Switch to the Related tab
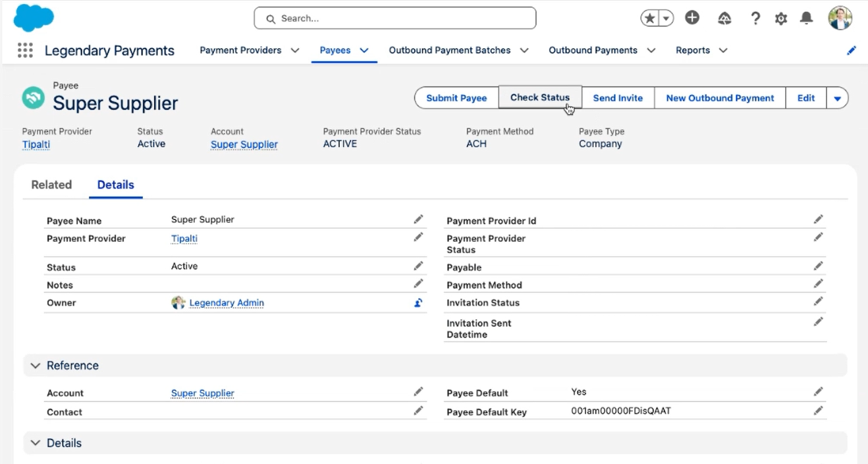Screen dimensions: 868x464 (x=51, y=185)
